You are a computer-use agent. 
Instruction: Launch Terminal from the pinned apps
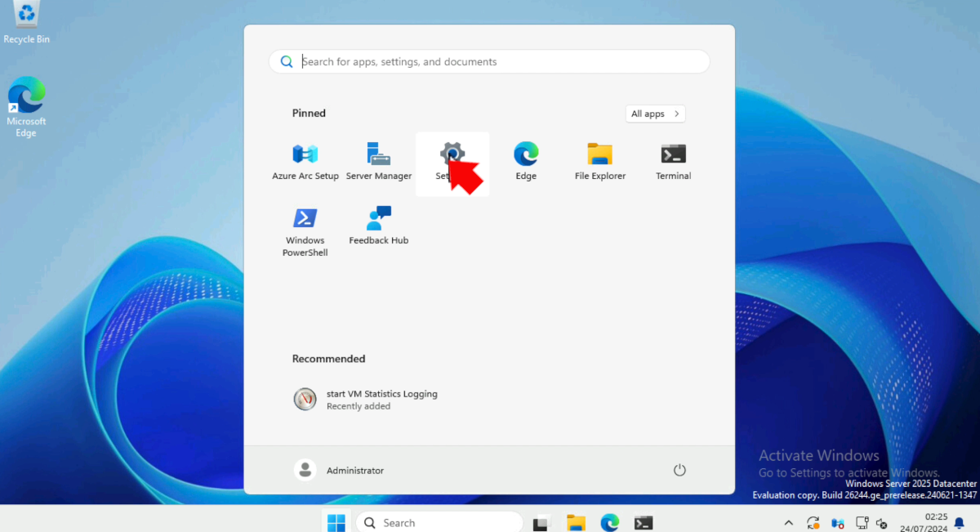pyautogui.click(x=673, y=161)
